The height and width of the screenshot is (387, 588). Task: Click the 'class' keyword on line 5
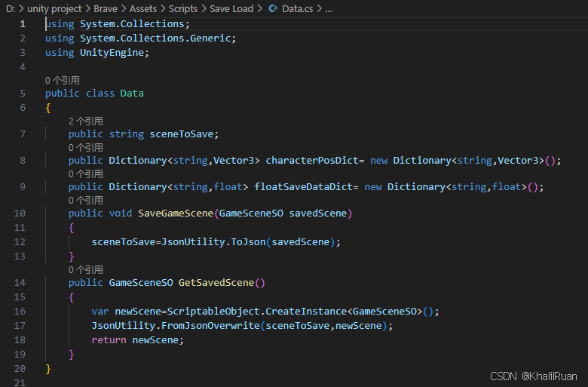[100, 94]
